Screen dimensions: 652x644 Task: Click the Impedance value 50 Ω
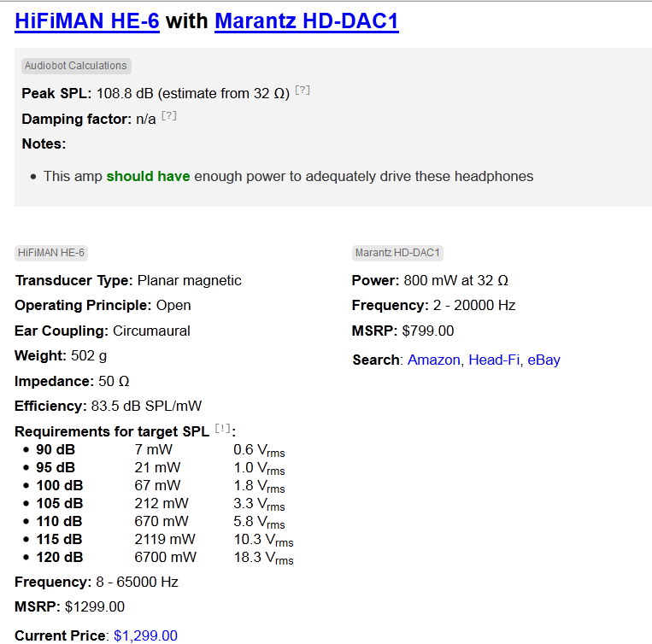(x=114, y=381)
